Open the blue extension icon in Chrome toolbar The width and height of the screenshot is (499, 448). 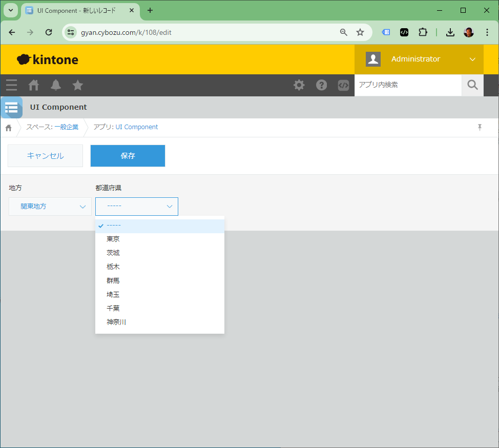(386, 32)
